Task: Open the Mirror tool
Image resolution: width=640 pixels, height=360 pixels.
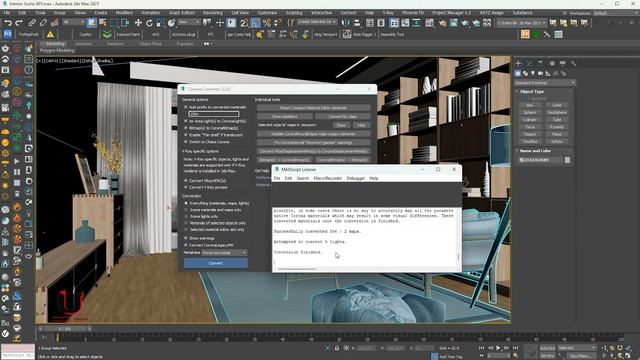Action: click(x=346, y=23)
